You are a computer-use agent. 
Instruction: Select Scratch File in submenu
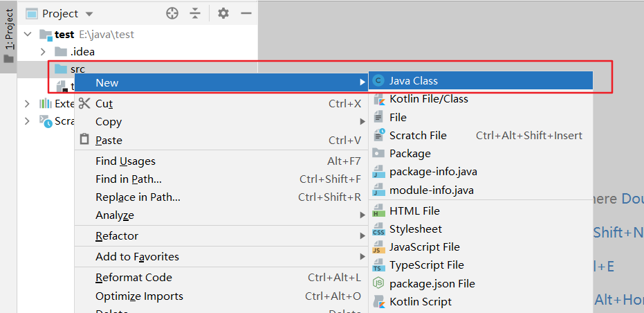(481, 135)
